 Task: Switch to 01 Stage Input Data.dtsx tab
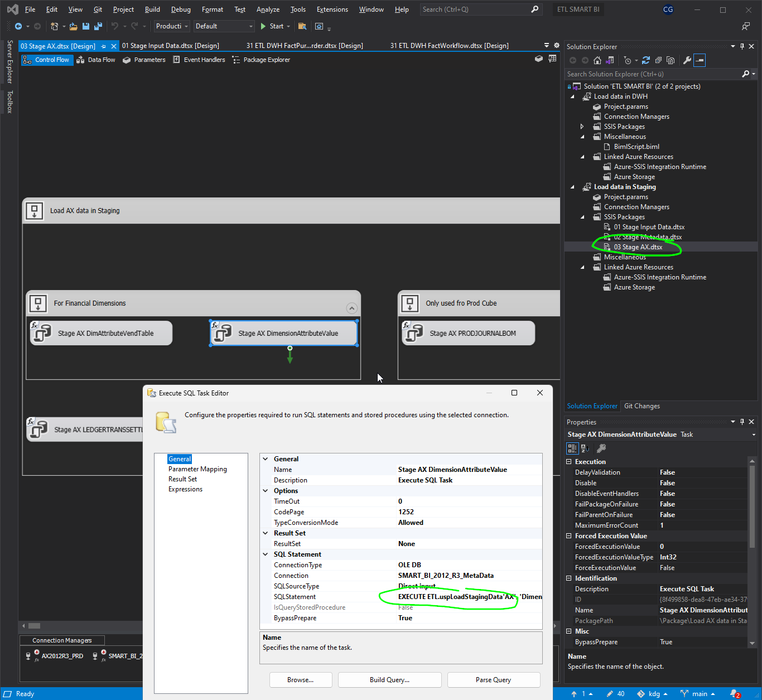tap(170, 46)
